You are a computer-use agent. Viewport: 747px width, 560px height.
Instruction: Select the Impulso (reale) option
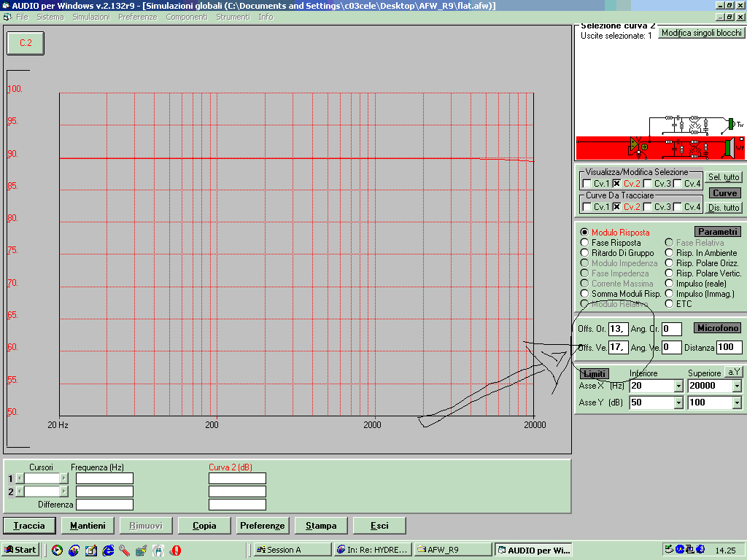pos(669,284)
